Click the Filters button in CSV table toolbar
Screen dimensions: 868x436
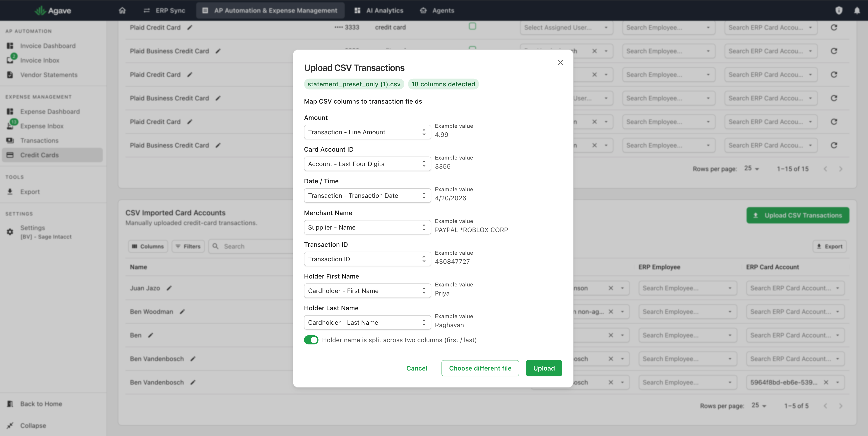coord(188,247)
